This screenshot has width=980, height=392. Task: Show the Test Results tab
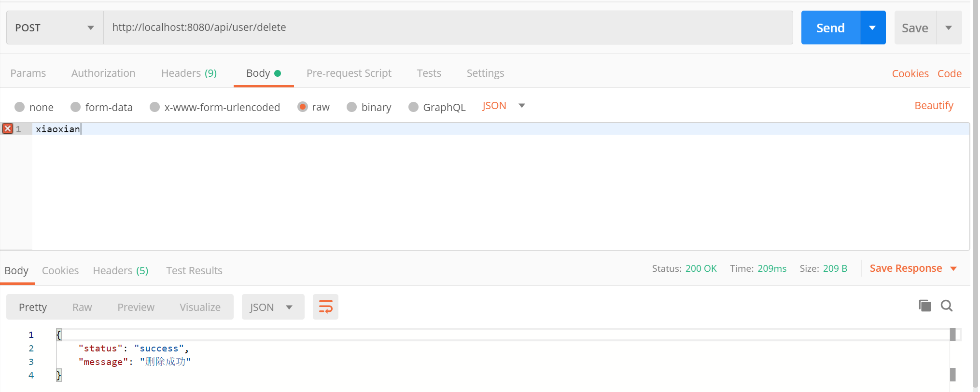pyautogui.click(x=194, y=270)
